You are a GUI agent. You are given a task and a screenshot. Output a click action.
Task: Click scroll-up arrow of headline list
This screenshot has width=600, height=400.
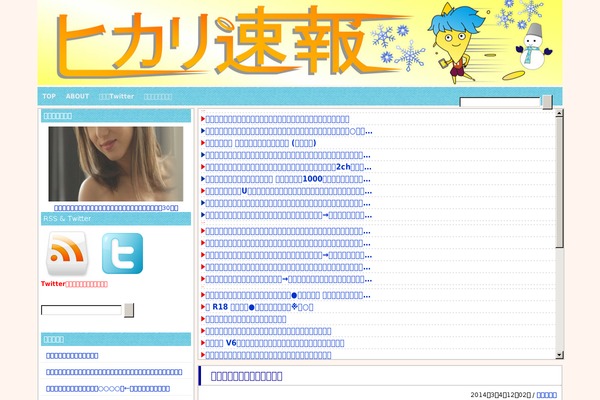click(559, 113)
